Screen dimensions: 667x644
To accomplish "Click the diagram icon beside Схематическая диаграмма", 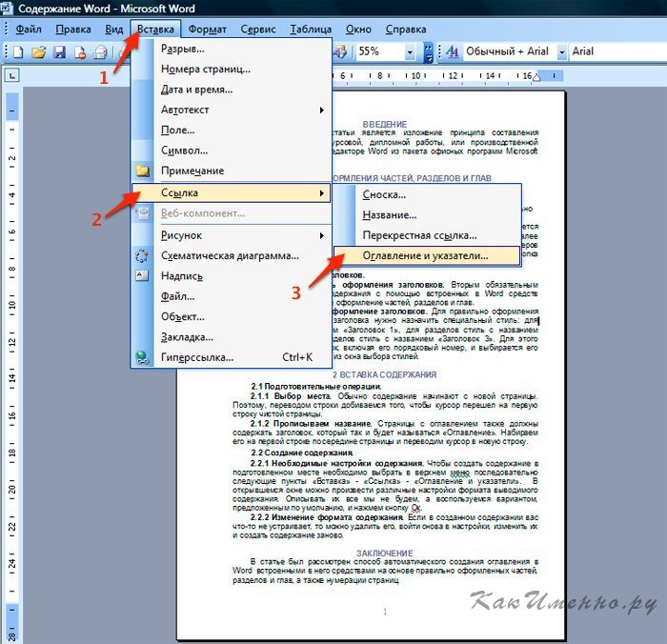I will (x=142, y=255).
